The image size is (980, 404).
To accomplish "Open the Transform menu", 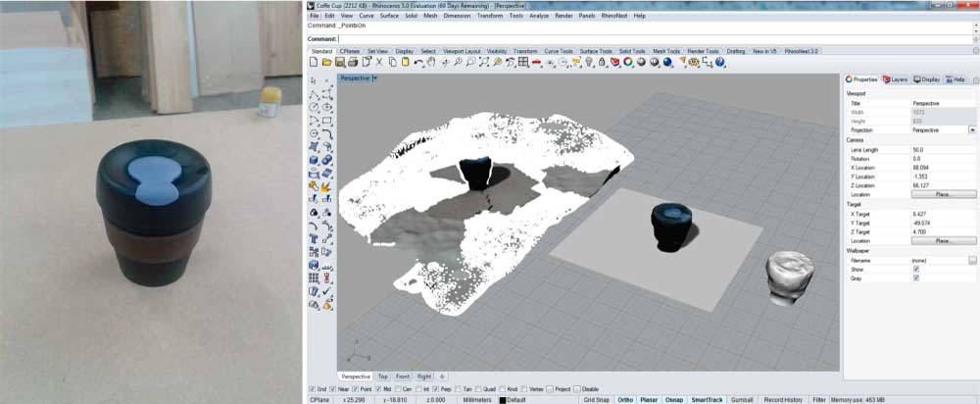I will [x=489, y=16].
